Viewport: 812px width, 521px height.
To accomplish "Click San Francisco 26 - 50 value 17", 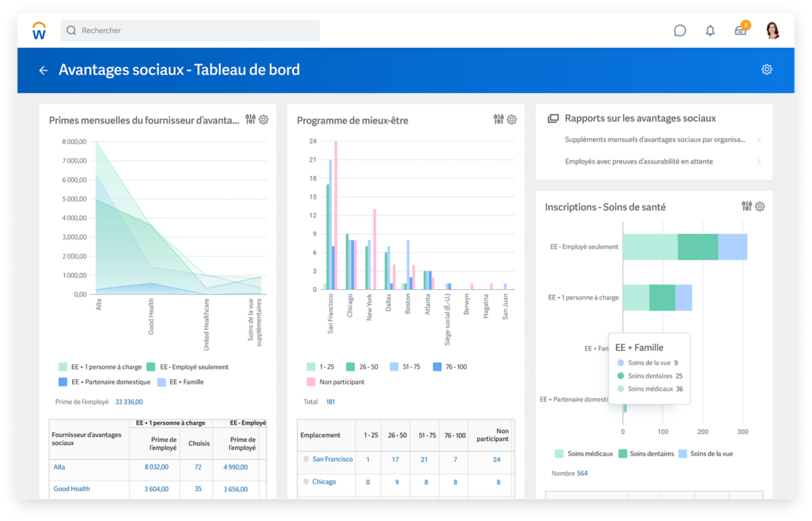I will 396,459.
